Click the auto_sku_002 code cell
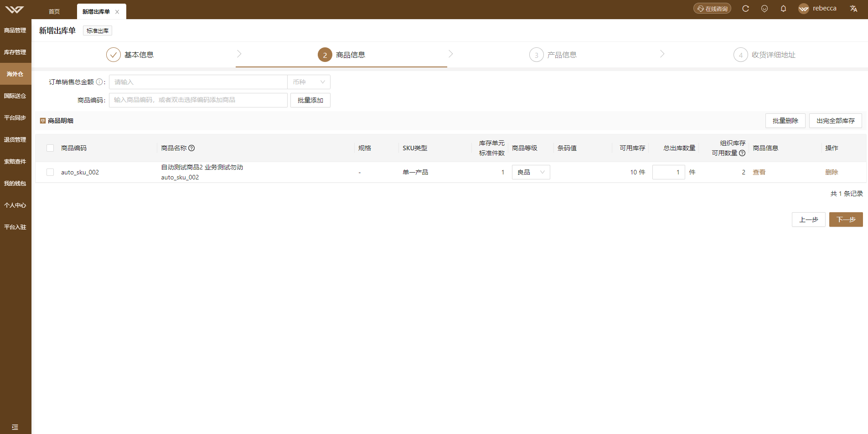The image size is (868, 434). pyautogui.click(x=80, y=172)
